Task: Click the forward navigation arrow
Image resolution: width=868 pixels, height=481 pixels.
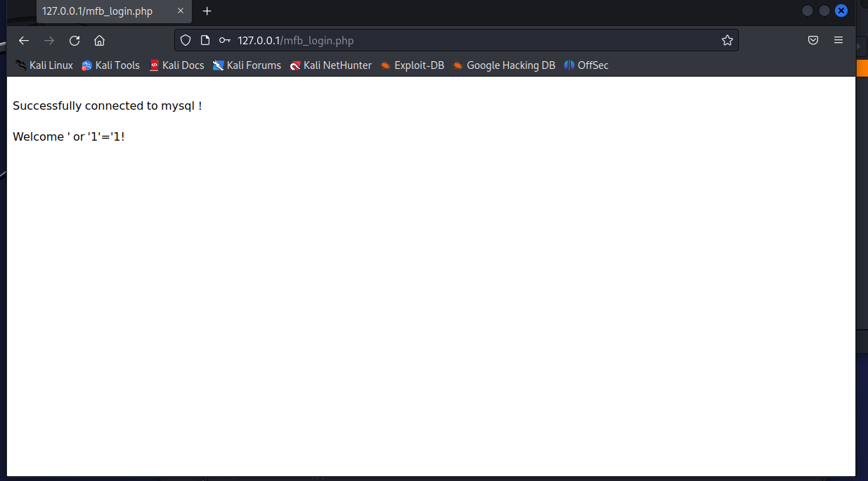Action: tap(49, 40)
